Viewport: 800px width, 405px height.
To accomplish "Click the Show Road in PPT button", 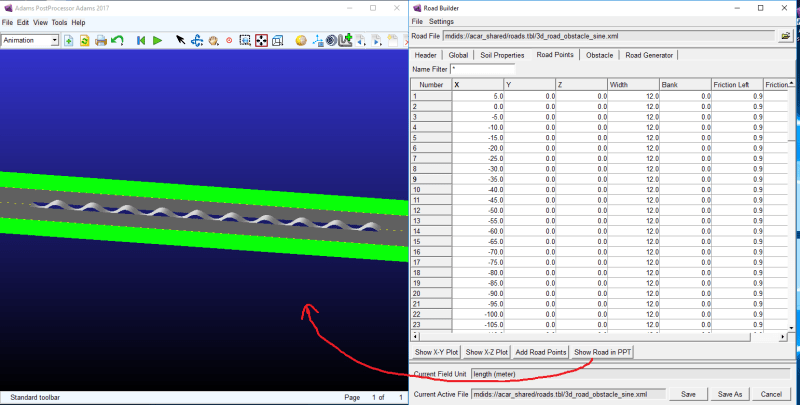I will coord(603,352).
